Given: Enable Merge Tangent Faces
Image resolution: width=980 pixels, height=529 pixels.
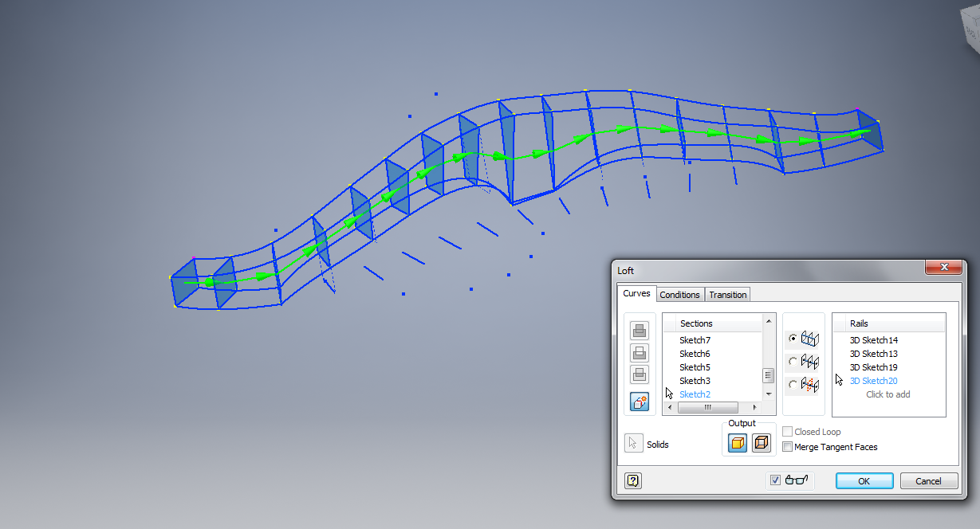Looking at the screenshot, I should 788,446.
